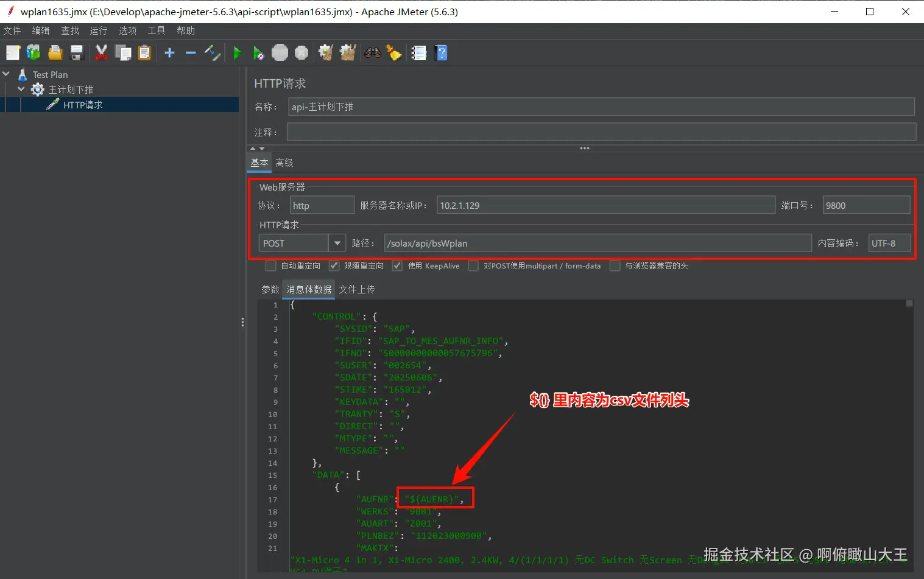Toggle the 使用 KeepAlive checkbox
This screenshot has width=924, height=579.
[397, 265]
